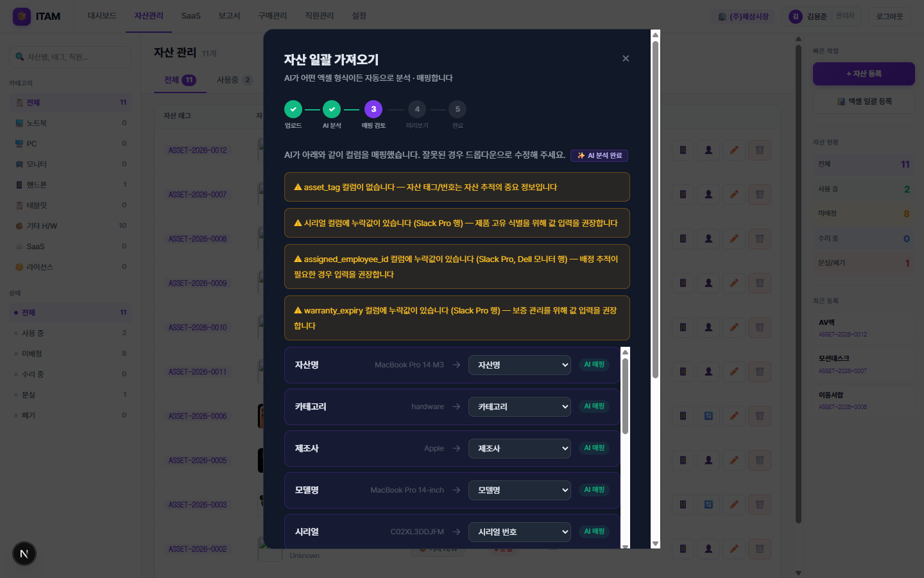The height and width of the screenshot is (578, 924).
Task: Click the edit pencil icon for ASSET-2026-0008
Action: pos(734,238)
